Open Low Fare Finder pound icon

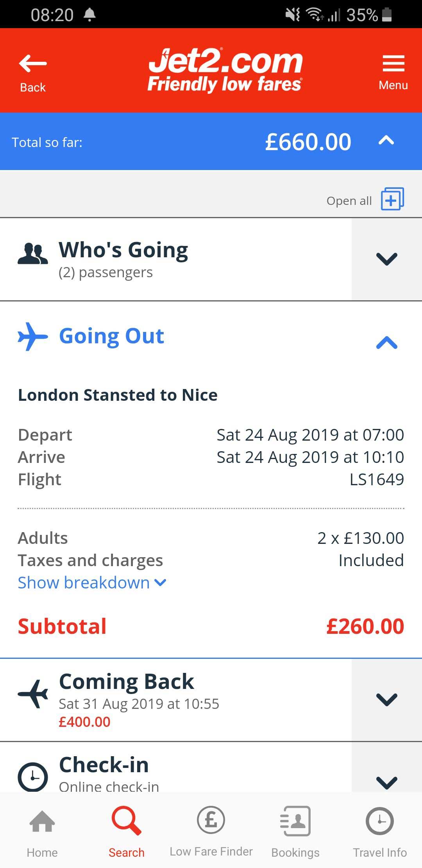pyautogui.click(x=211, y=820)
